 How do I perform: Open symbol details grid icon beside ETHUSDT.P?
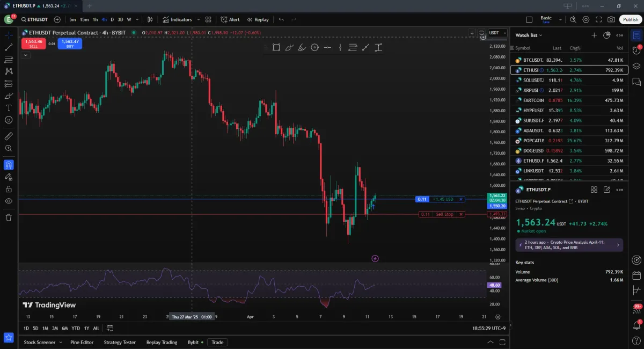tap(594, 190)
